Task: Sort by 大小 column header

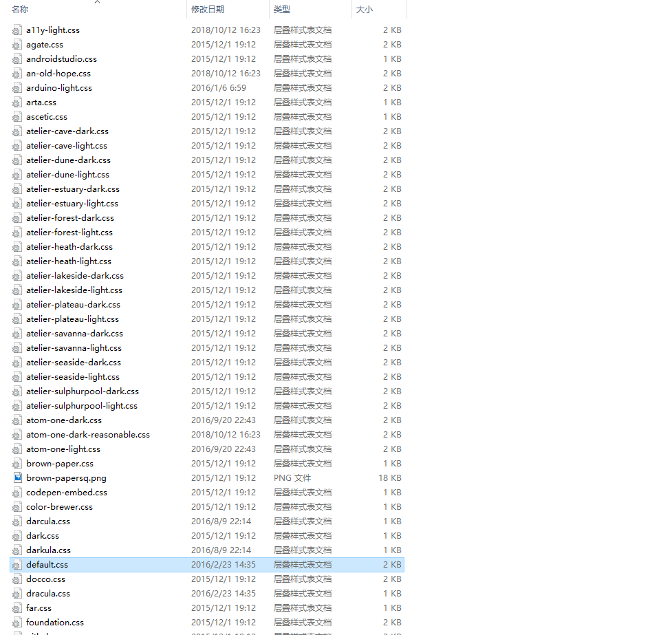Action: point(364,10)
